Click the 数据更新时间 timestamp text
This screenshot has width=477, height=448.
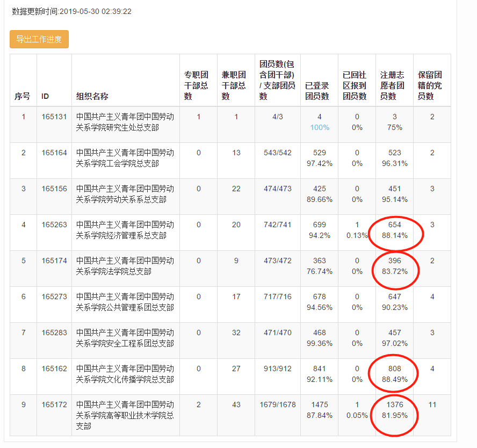(x=71, y=12)
